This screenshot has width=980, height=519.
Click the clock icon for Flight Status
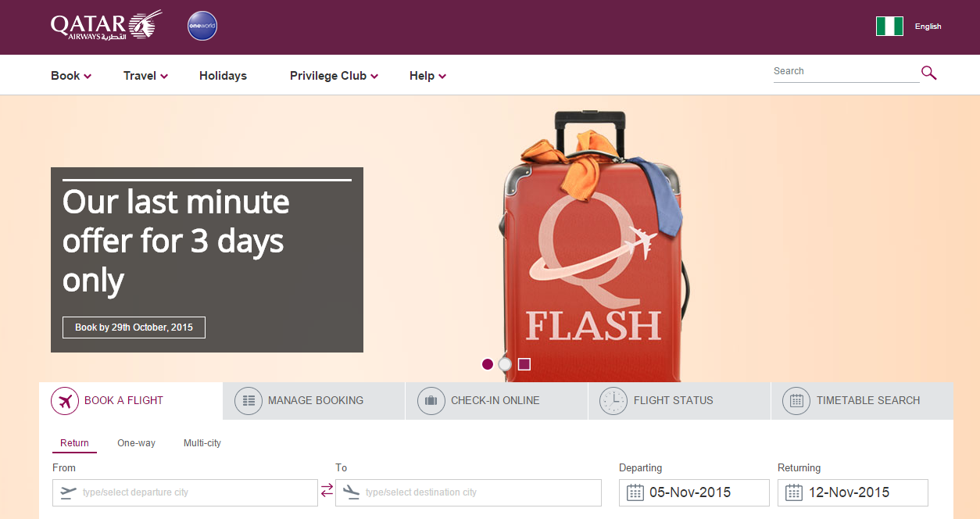[x=613, y=401]
